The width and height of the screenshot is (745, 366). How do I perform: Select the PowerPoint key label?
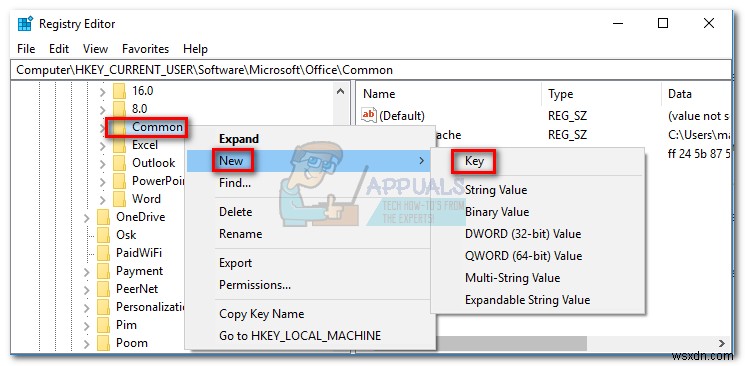point(159,181)
